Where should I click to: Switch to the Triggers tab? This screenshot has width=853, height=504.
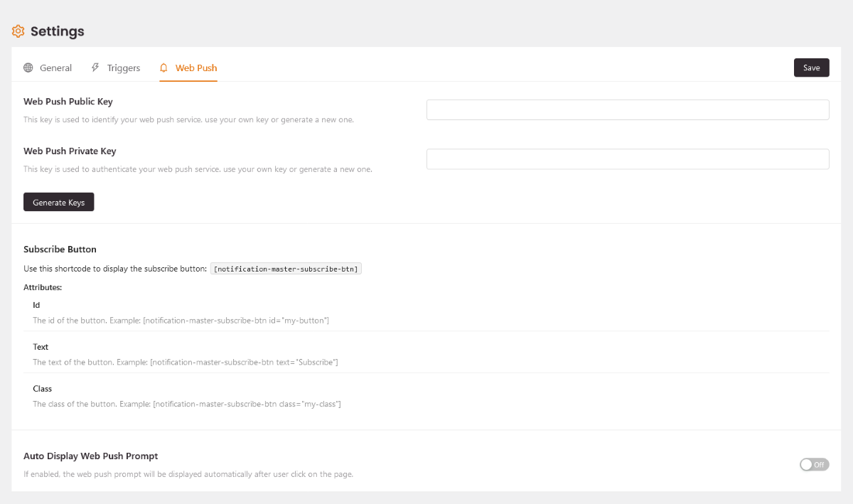pyautogui.click(x=116, y=68)
